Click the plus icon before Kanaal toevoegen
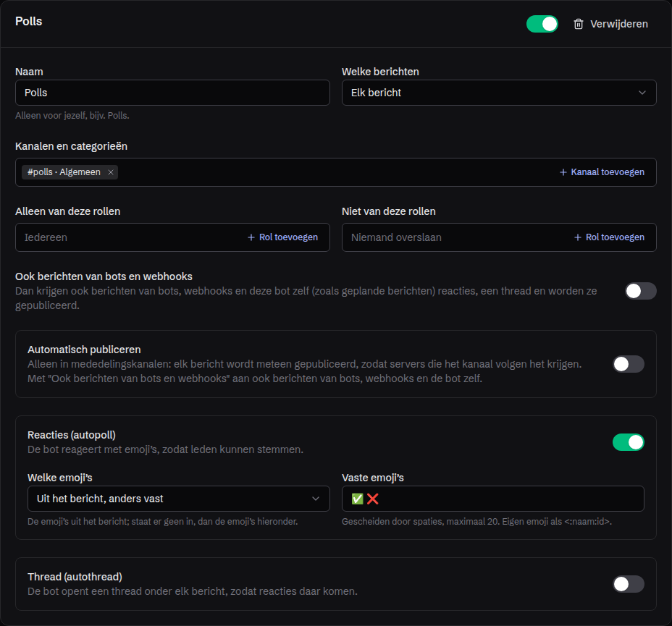The height and width of the screenshot is (626, 672). (x=563, y=172)
